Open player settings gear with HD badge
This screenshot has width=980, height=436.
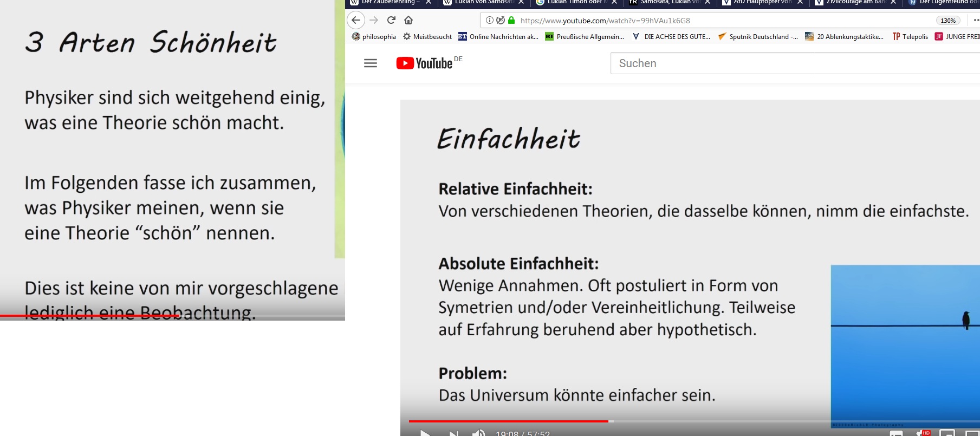click(x=923, y=433)
